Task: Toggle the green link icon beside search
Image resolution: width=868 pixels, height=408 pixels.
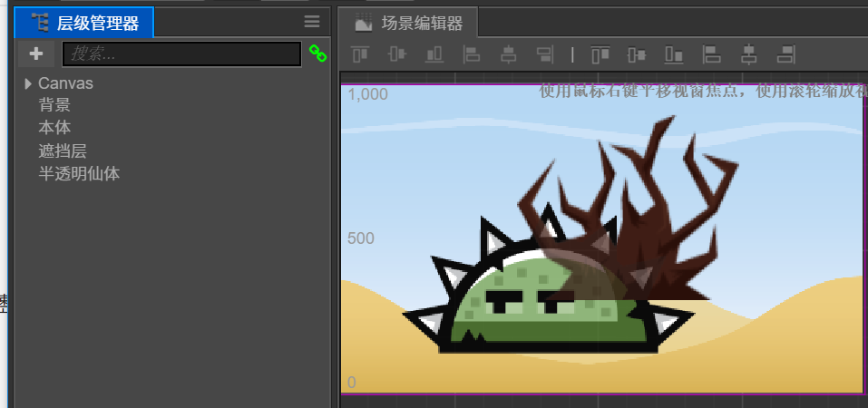Action: point(317,53)
